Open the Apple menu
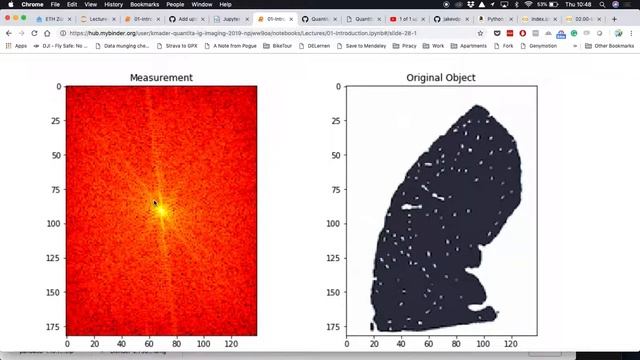The image size is (640, 360). point(11,4)
